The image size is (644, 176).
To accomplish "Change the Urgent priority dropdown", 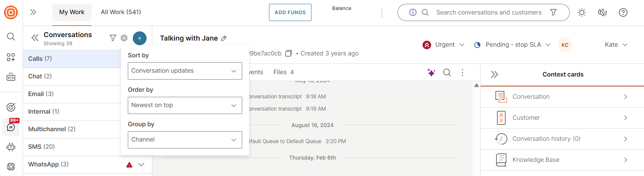I will tap(444, 45).
